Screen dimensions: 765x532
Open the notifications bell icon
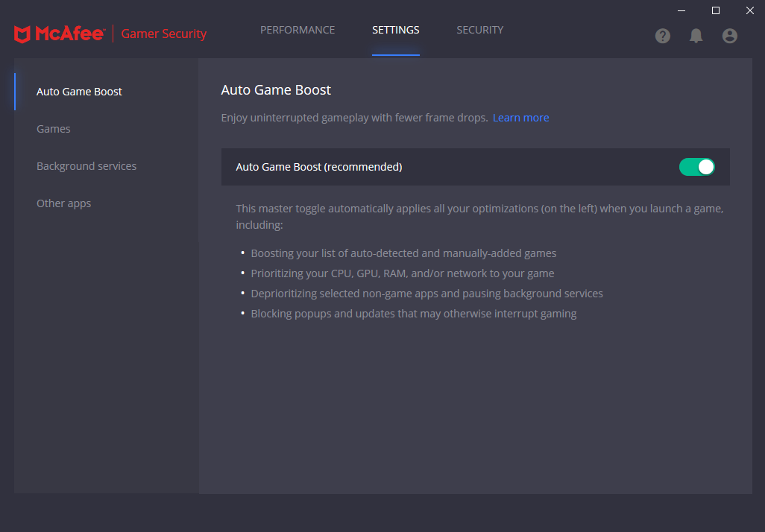click(696, 36)
